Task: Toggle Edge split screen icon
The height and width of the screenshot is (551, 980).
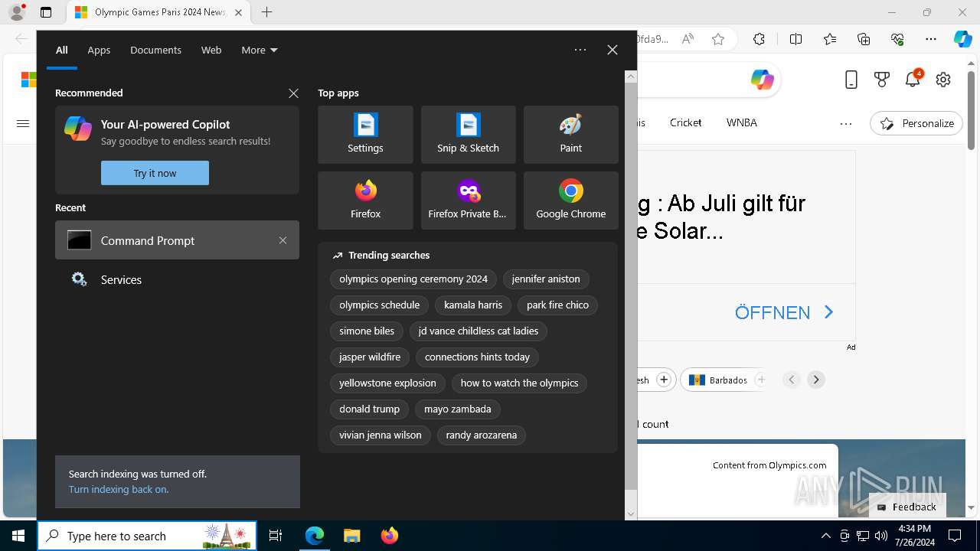Action: tap(795, 39)
